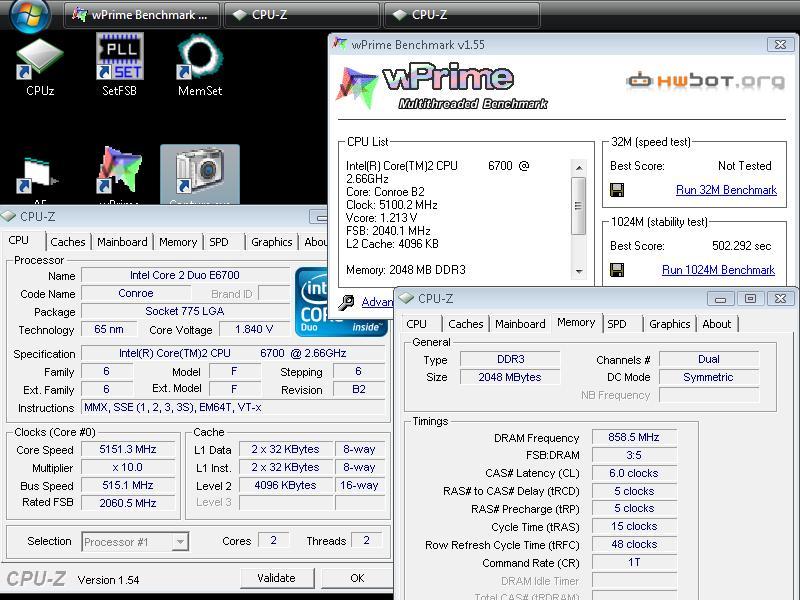Switch to wPrime Benchmark taskbar button
Screen dimensions: 800x600
142,15
